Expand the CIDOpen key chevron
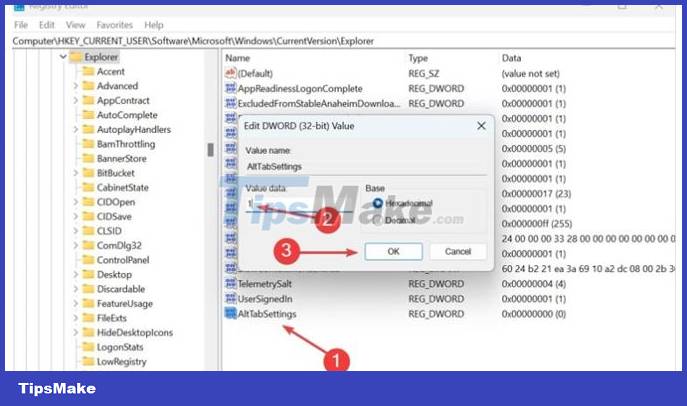687x406 pixels. [75, 202]
